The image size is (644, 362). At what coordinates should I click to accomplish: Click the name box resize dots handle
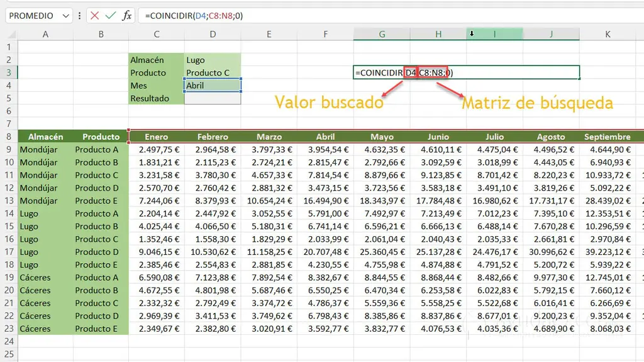(80, 16)
